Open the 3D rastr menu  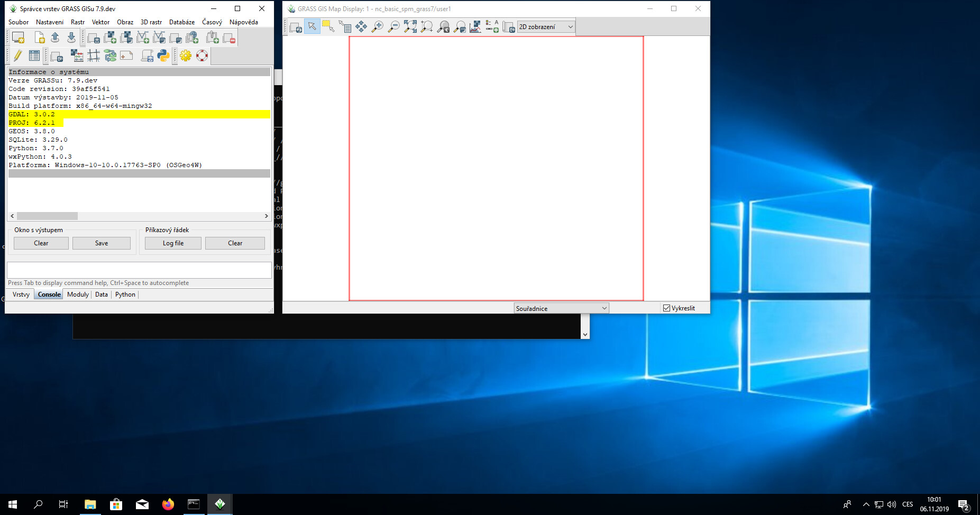pos(151,22)
